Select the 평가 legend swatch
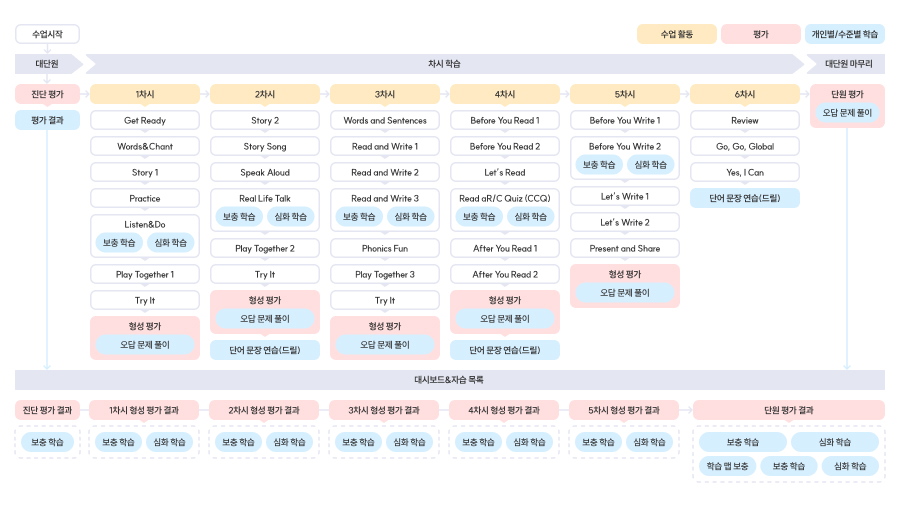Screen dimensions: 900x506 [761, 34]
